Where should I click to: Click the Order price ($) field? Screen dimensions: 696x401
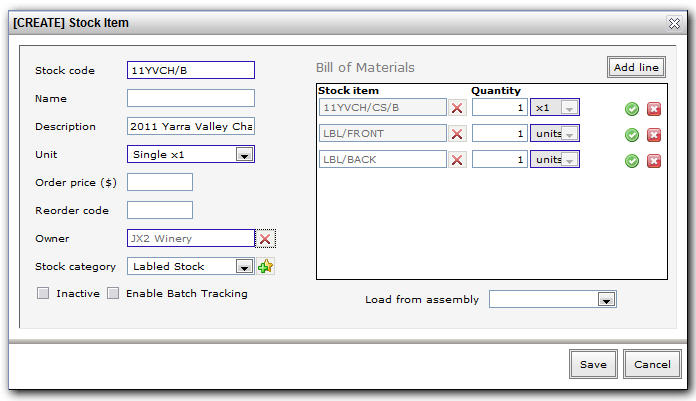[x=160, y=182]
